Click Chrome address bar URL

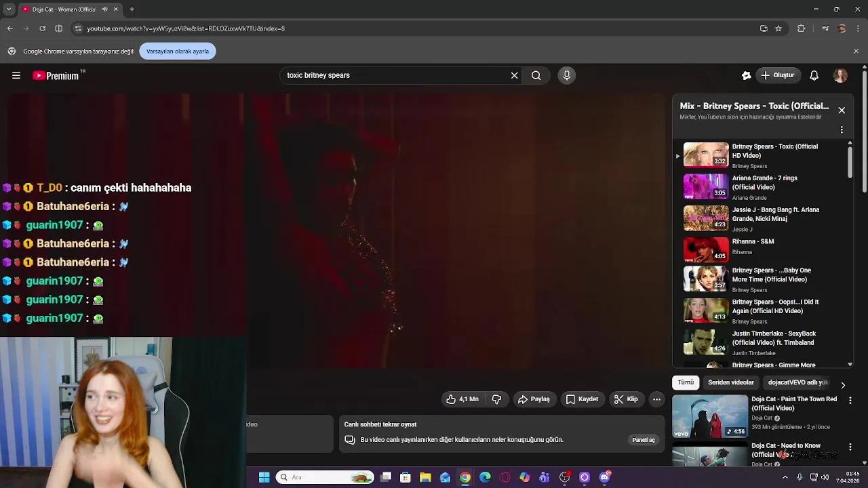[x=186, y=28]
